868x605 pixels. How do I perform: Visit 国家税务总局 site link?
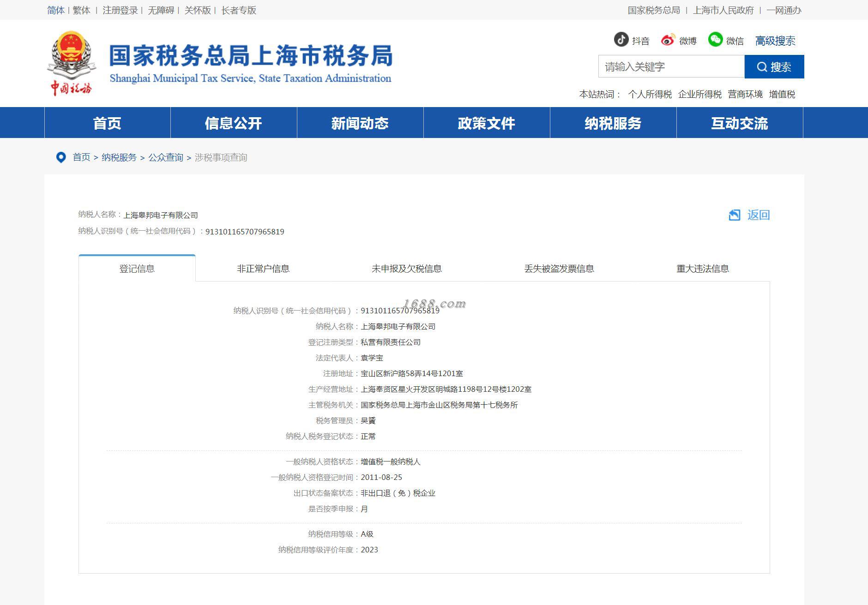point(654,10)
